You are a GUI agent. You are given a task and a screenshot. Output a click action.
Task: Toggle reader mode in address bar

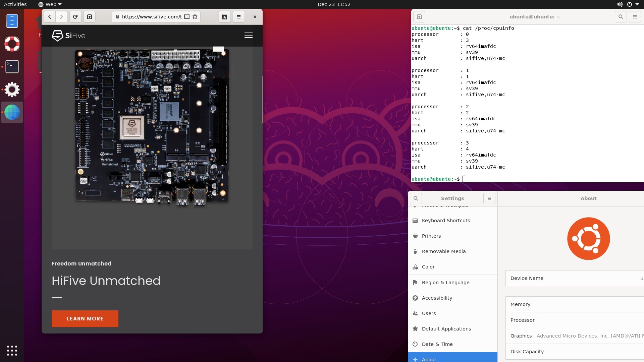(187, 17)
